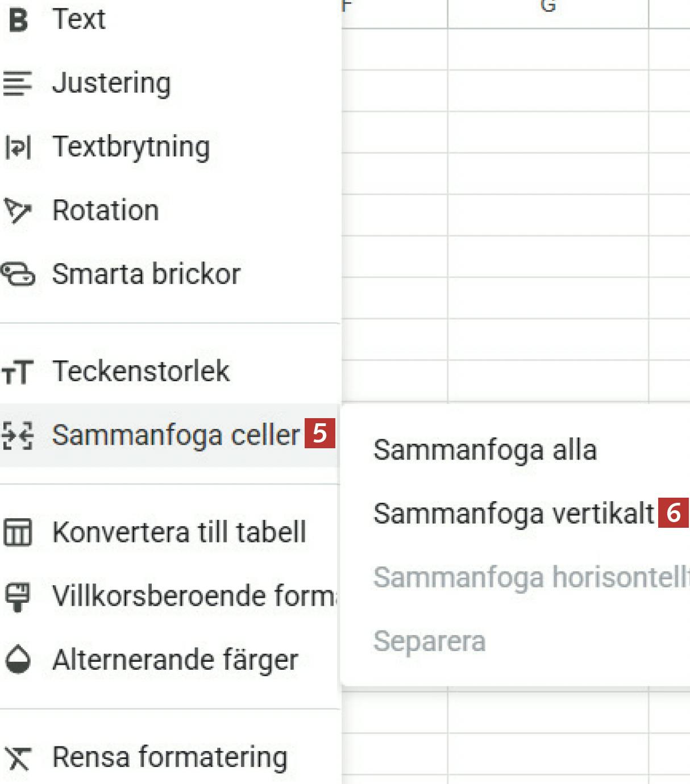Select column G header

(548, 8)
